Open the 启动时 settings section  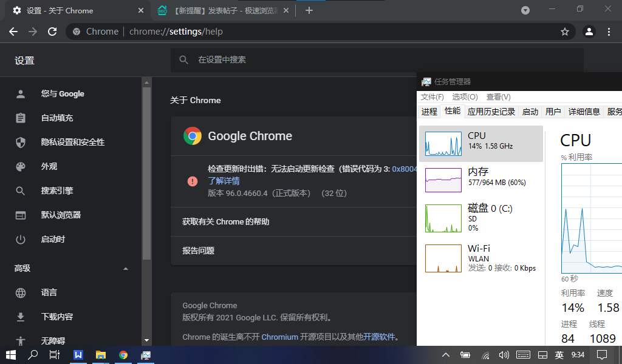click(53, 239)
